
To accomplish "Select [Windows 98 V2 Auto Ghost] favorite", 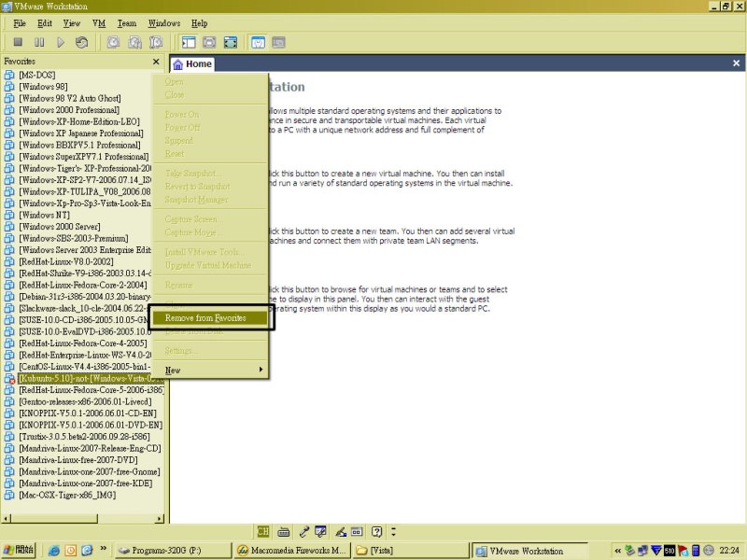I will [x=69, y=98].
